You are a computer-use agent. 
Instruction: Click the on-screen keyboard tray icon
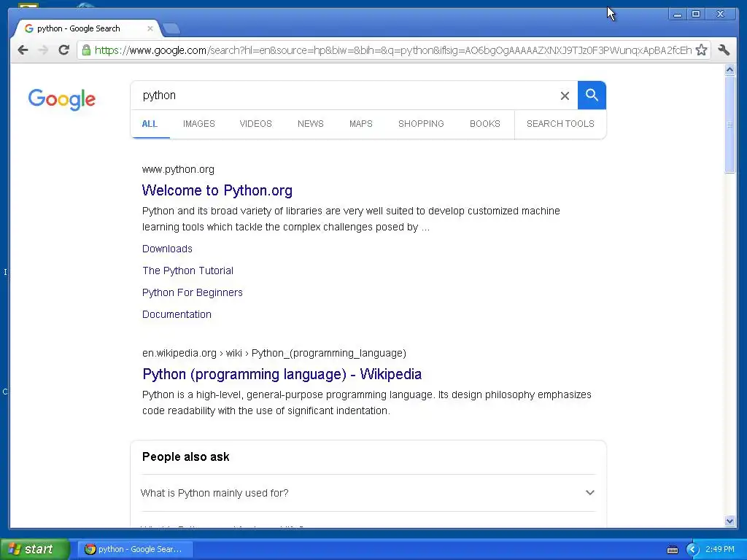point(673,550)
